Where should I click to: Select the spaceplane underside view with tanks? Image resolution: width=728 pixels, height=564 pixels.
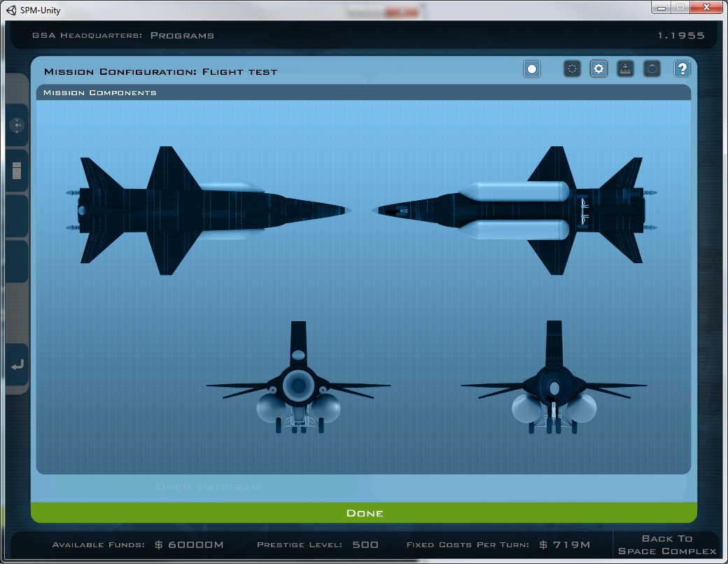(514, 211)
